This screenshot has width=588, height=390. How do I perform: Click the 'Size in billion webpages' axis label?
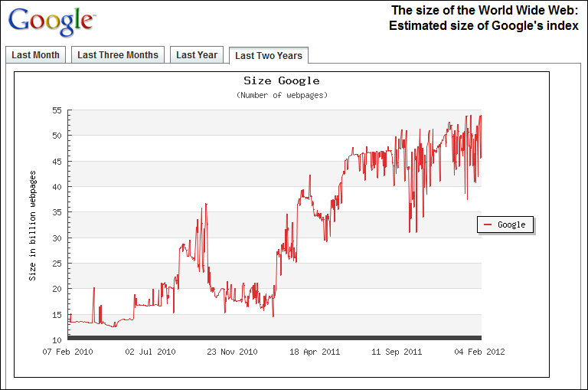click(33, 225)
